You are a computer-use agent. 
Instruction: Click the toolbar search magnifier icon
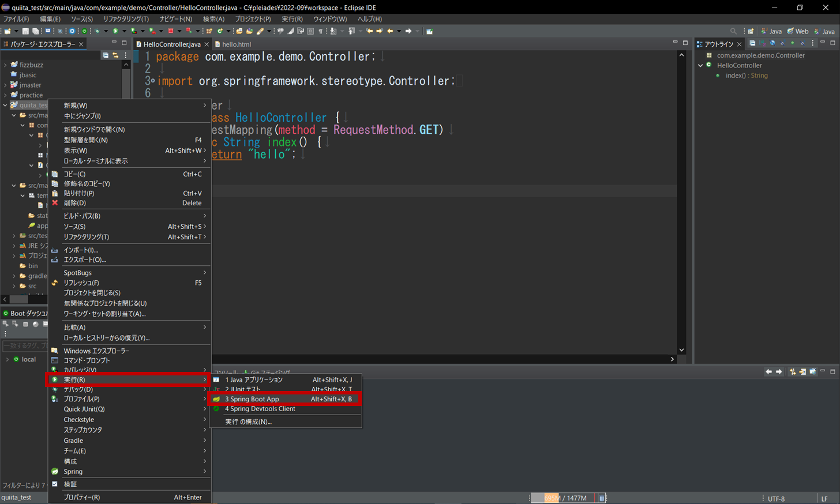733,31
